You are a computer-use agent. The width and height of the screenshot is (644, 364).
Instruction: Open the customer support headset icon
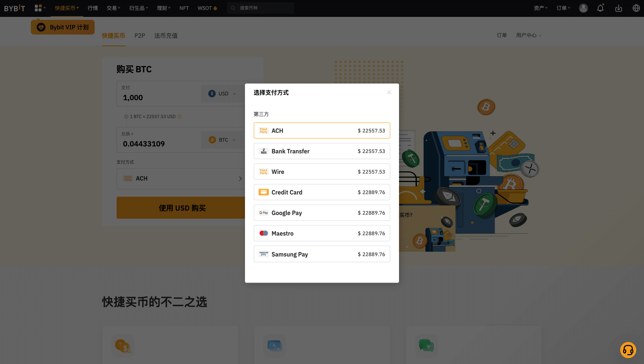coord(628,350)
